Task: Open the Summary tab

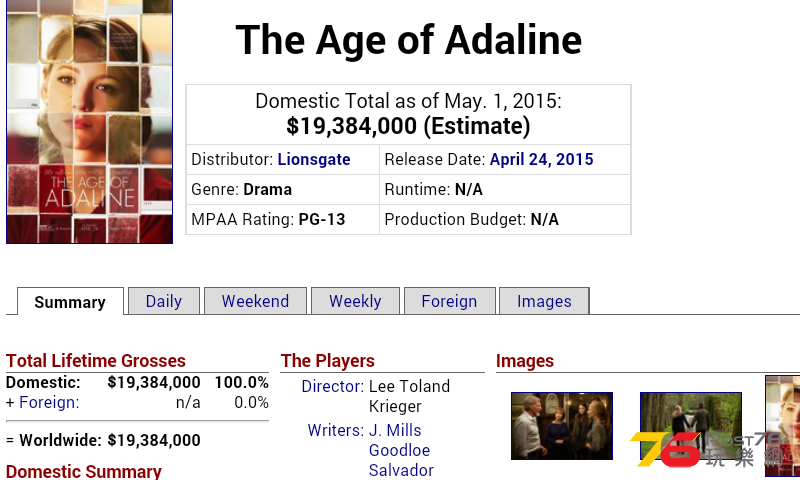Action: [x=70, y=301]
